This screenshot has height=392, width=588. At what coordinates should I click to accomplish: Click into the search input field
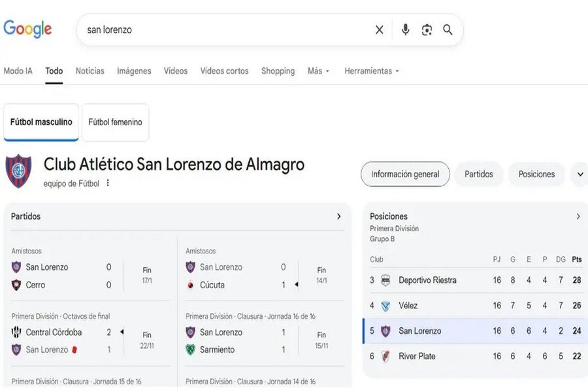[222, 30]
